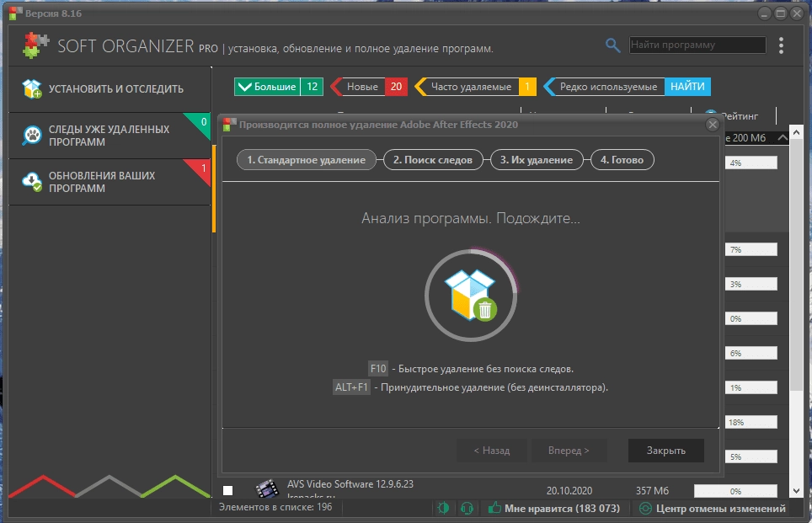Click the headset support icon in status bar
This screenshot has height=523, width=812.
click(467, 508)
